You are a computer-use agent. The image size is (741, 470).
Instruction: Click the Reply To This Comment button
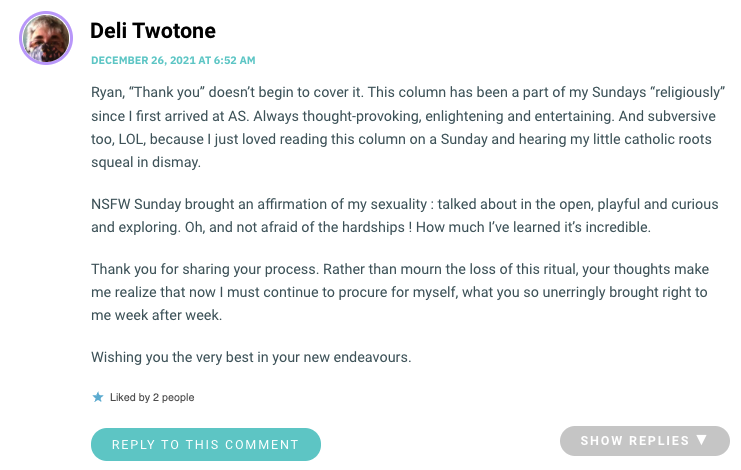click(206, 444)
